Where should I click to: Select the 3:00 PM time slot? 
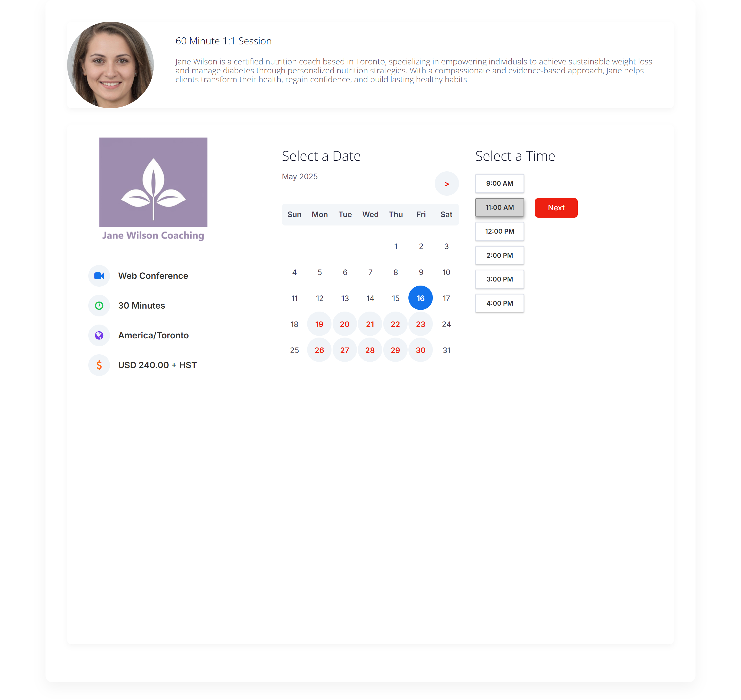click(x=499, y=279)
